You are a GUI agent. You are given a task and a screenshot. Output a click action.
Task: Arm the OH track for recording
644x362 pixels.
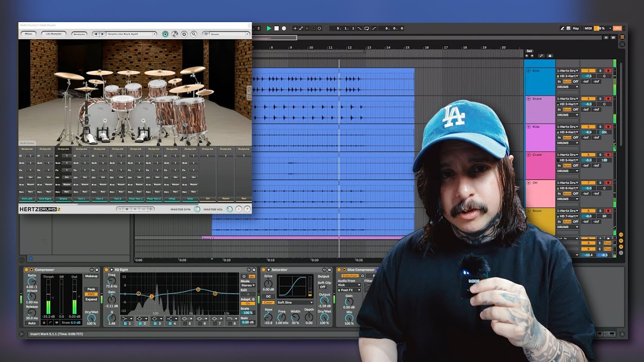[x=608, y=183]
